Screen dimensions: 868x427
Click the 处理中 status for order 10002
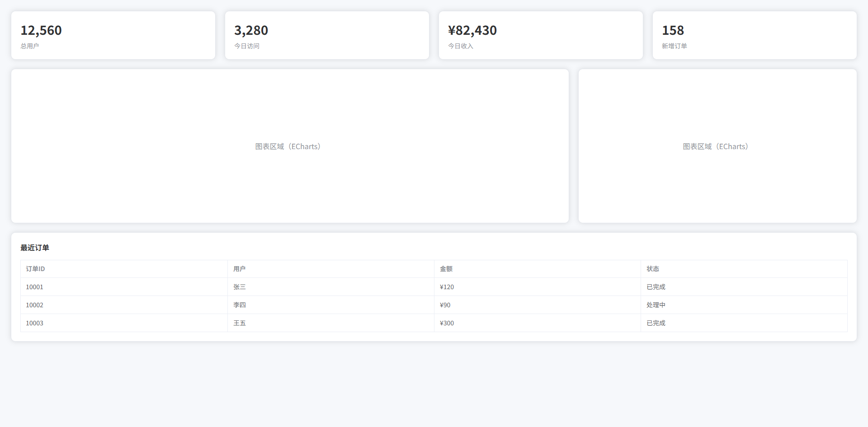pos(656,305)
